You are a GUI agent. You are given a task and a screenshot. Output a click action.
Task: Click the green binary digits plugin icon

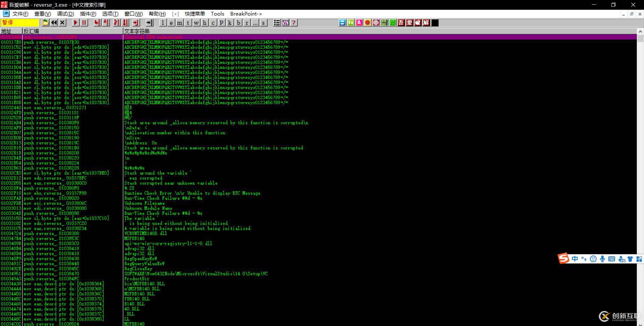point(384,22)
